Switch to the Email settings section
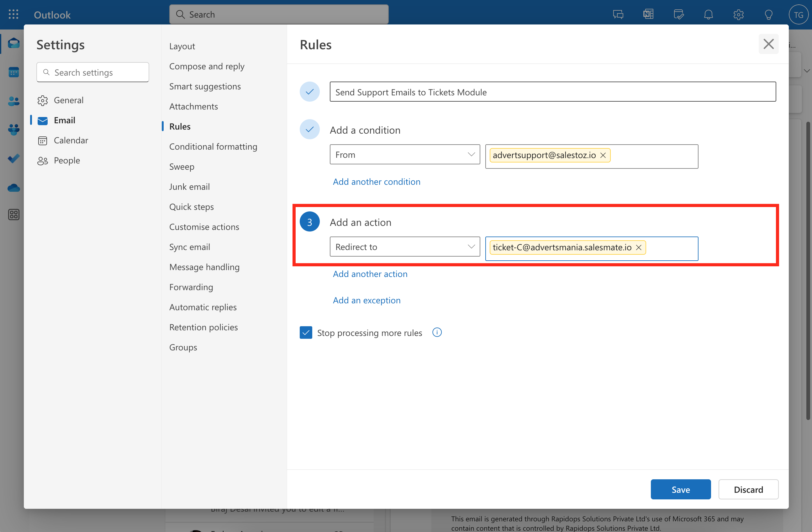This screenshot has width=812, height=532. click(65, 120)
